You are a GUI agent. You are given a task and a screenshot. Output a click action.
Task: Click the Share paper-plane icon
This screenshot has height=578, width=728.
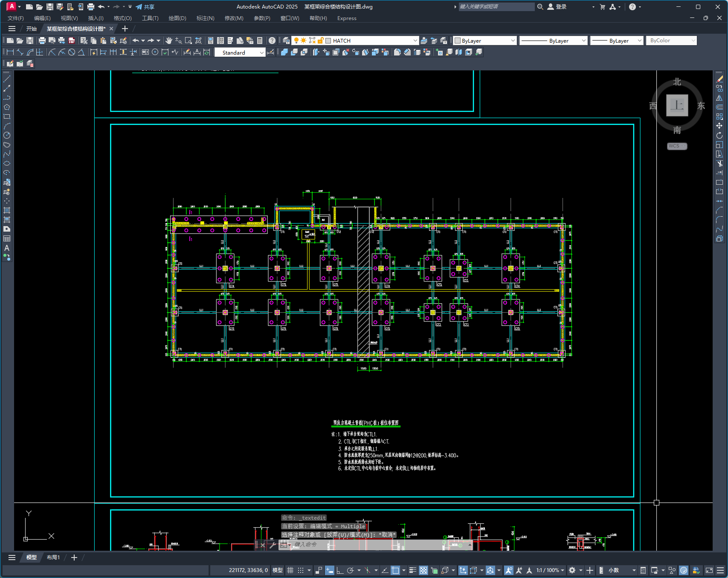[139, 7]
